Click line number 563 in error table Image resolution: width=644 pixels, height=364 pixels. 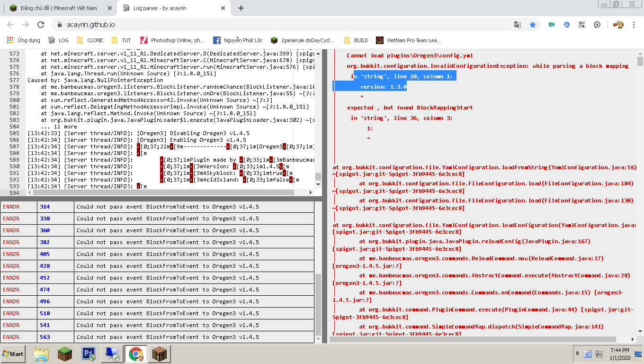(45, 337)
